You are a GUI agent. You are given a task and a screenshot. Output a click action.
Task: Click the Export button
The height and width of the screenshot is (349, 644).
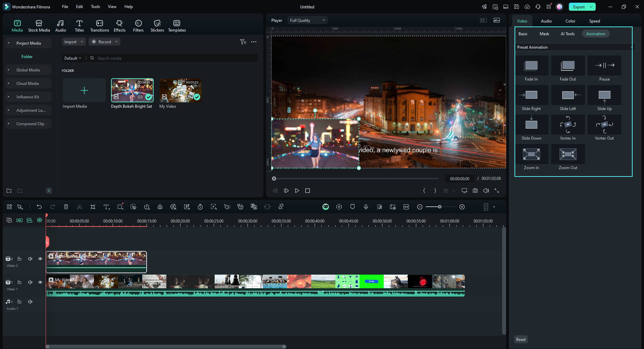(579, 7)
